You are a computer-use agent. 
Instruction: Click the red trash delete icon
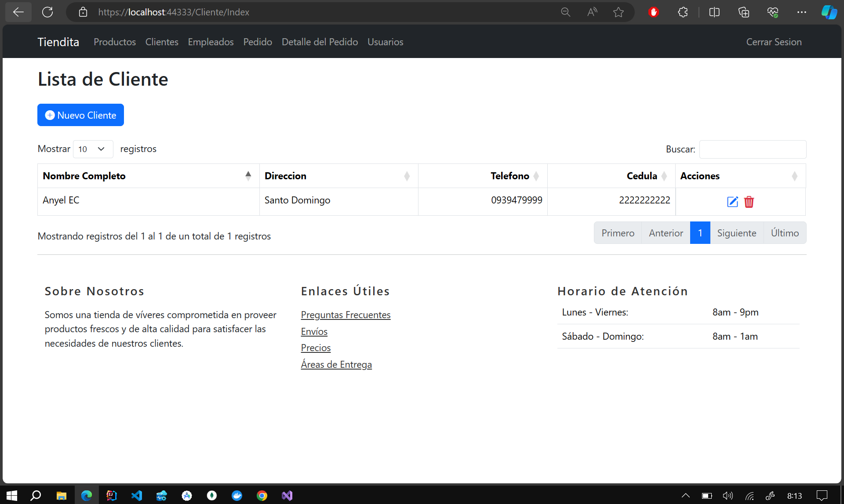(749, 202)
